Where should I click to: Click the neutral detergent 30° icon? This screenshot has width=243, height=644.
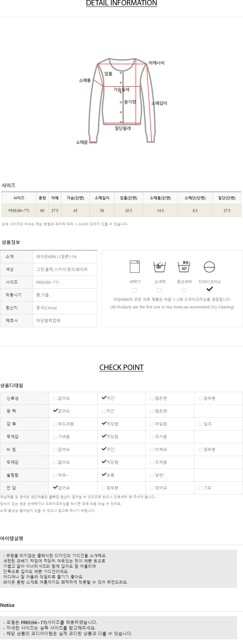[184, 267]
